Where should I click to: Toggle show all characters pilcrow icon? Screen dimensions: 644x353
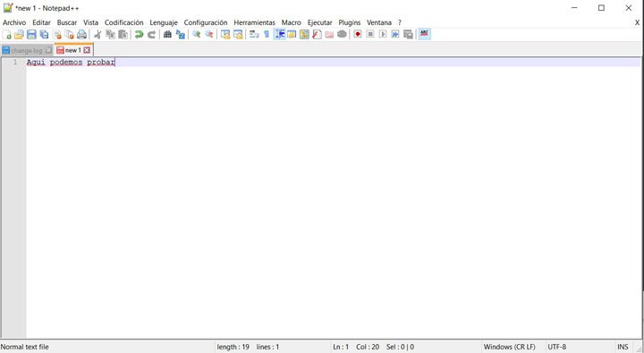click(267, 35)
